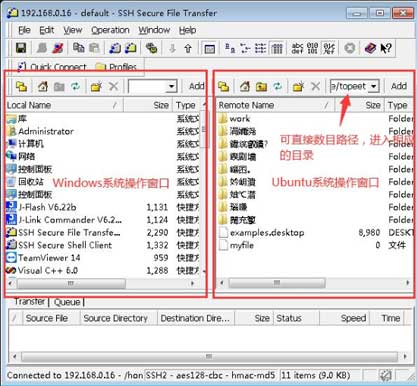Click the Help question-mark pointer icon
The height and width of the screenshot is (386, 417).
pos(386,48)
